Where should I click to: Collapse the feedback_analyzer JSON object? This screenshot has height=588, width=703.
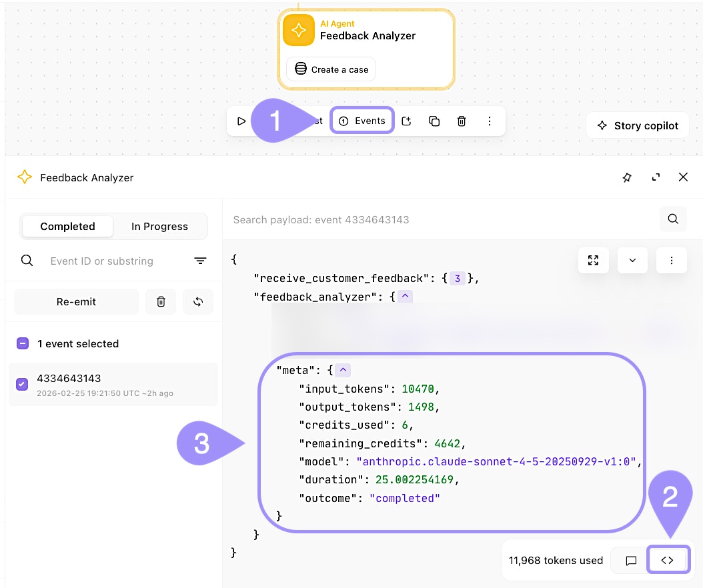pos(406,297)
